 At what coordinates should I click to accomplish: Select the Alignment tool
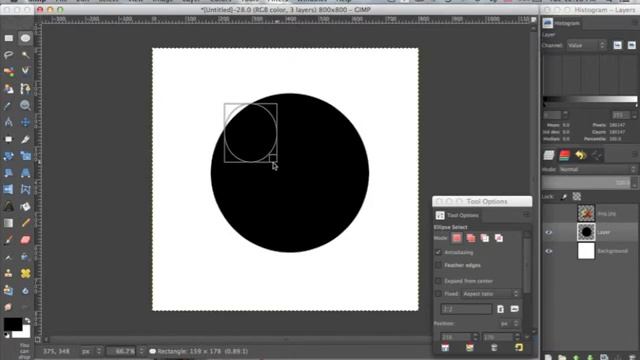(9, 139)
